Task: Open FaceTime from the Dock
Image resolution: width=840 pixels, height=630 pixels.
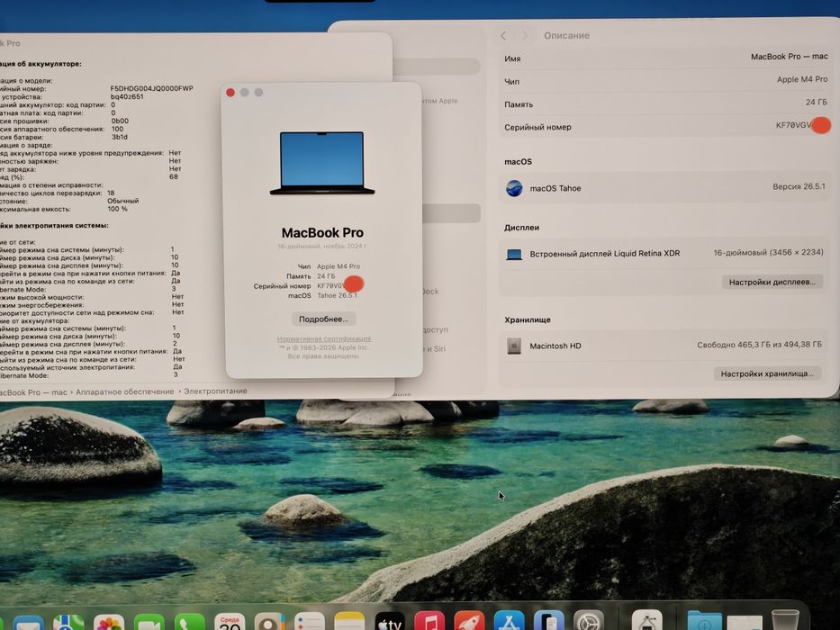Action: point(149,622)
